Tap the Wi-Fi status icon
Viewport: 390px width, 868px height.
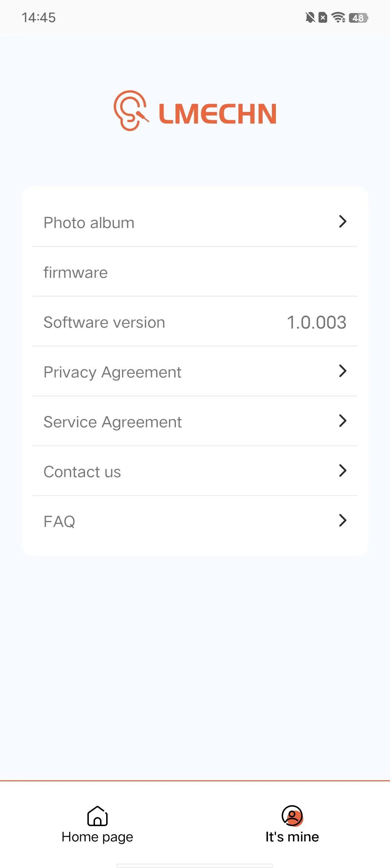coord(338,17)
